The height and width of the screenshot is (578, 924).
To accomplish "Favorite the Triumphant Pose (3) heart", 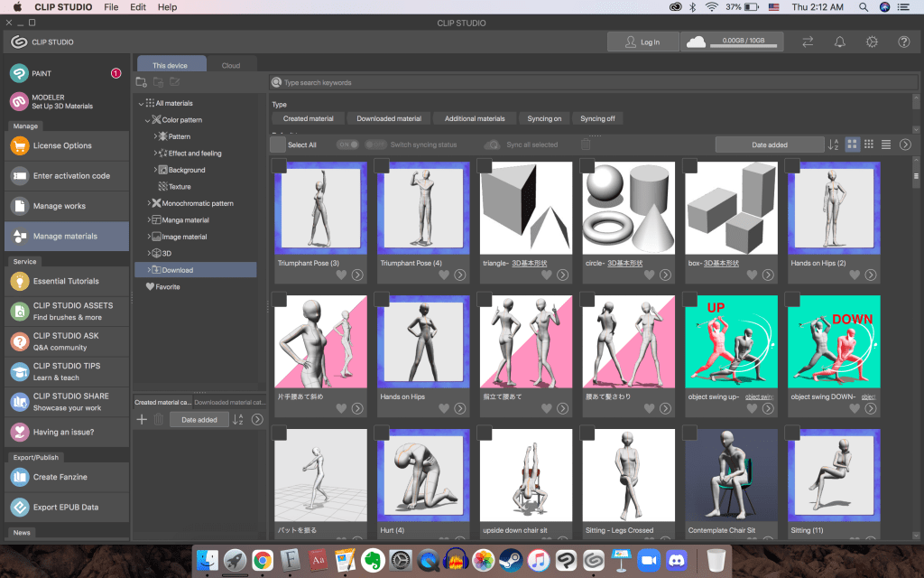I will click(x=342, y=275).
